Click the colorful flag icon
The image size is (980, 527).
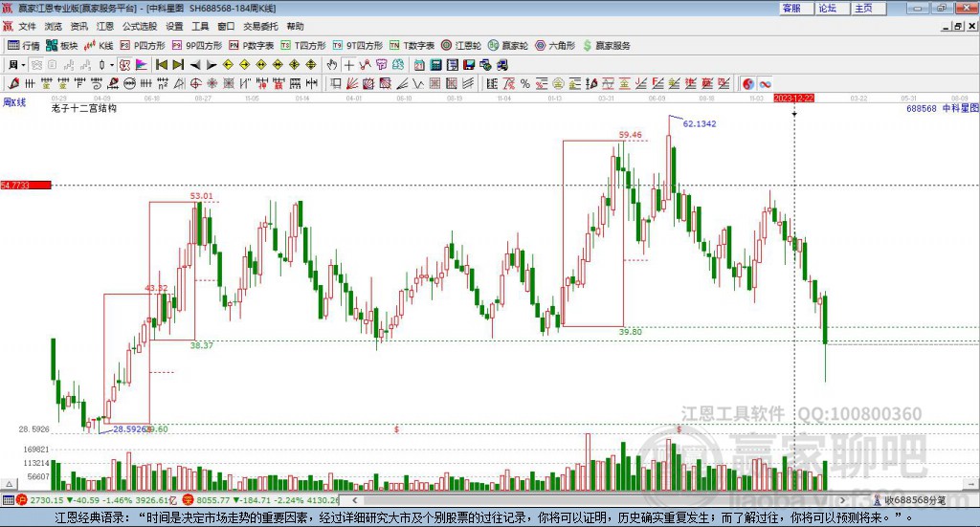(x=142, y=64)
